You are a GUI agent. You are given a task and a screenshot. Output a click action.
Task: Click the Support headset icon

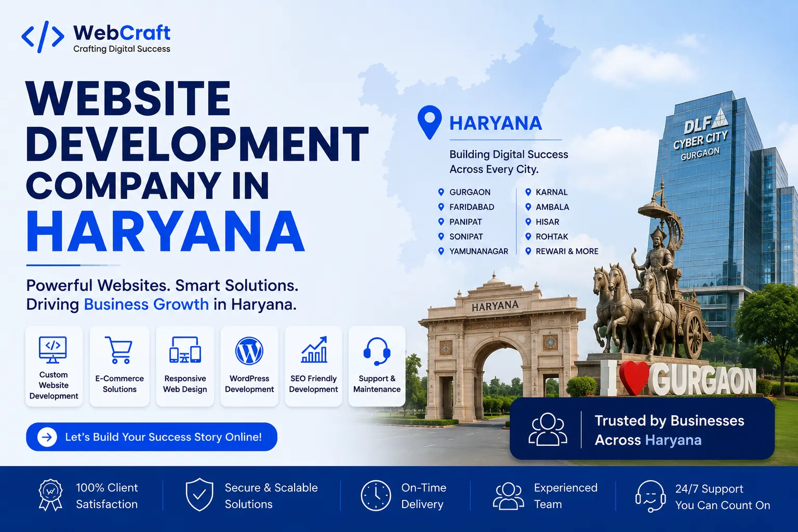377,352
